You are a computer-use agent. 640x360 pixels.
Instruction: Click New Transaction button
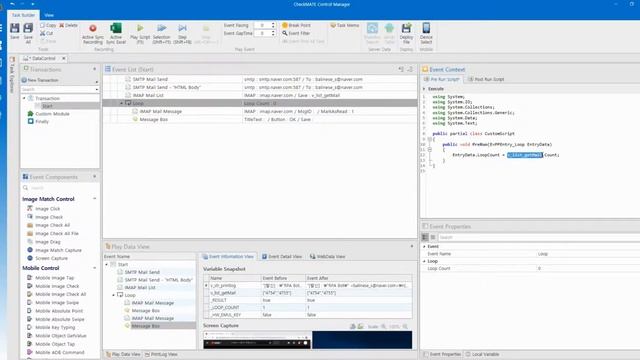pyautogui.click(x=40, y=80)
